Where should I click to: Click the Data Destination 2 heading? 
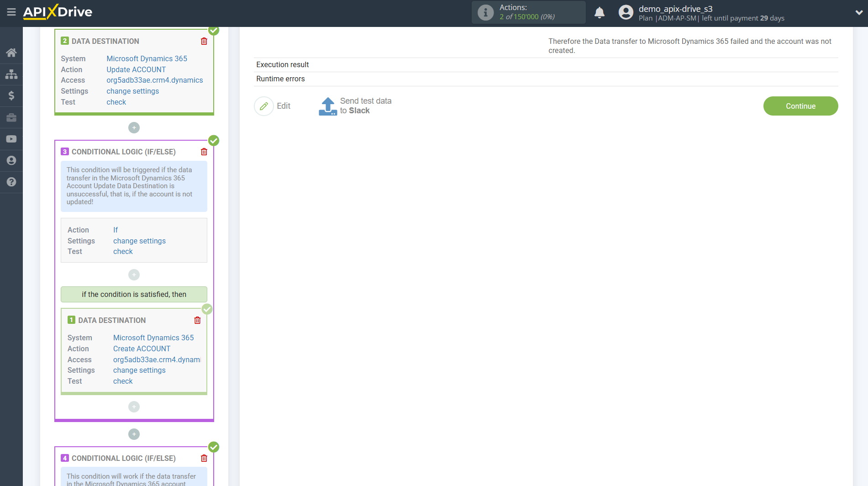pos(105,41)
